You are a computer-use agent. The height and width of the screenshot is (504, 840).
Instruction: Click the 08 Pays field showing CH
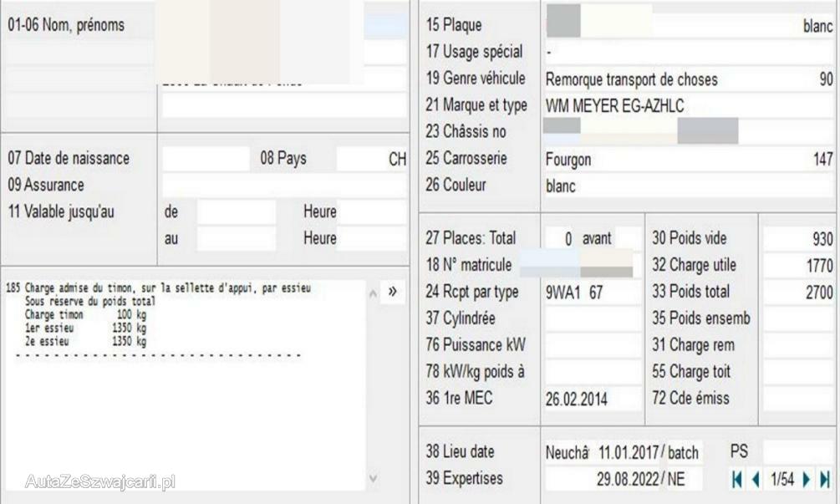click(371, 158)
